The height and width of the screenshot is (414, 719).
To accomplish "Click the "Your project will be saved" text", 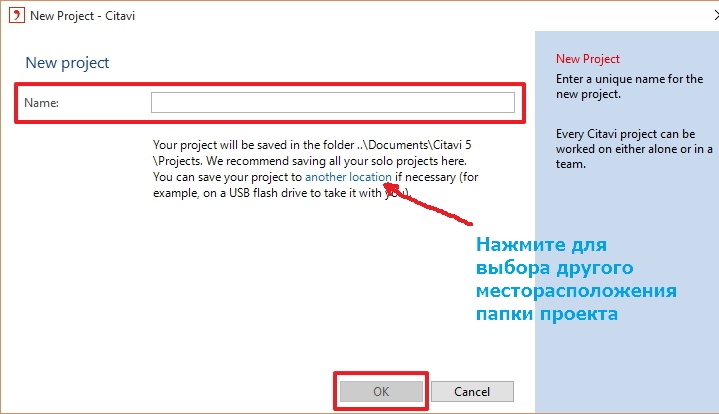I will pos(315,169).
